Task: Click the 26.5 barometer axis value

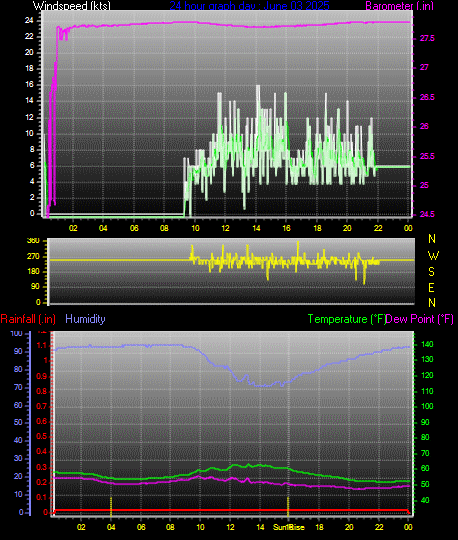Action: coord(427,97)
